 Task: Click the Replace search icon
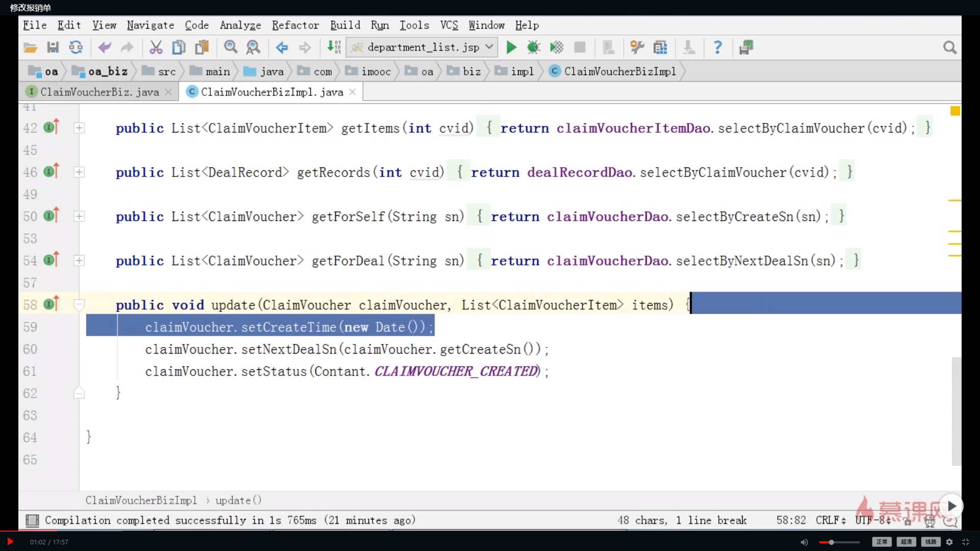[x=253, y=47]
